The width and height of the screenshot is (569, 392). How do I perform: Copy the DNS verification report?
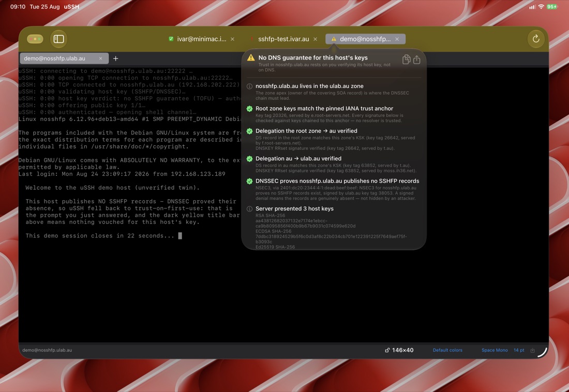[407, 59]
